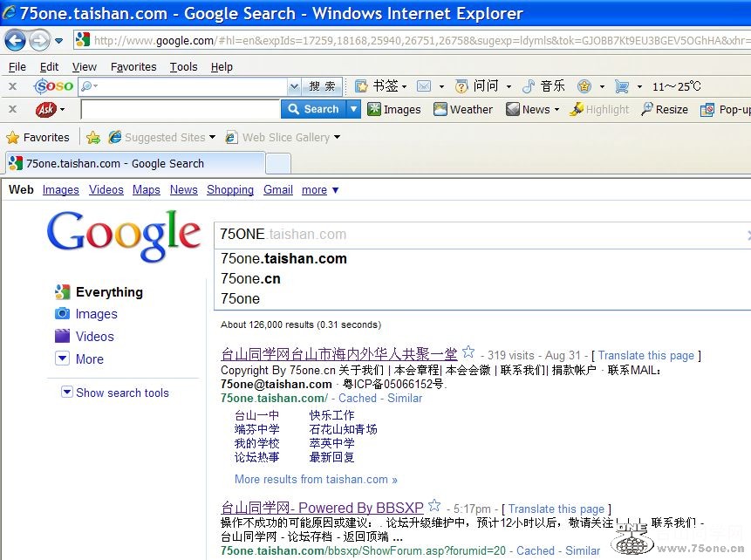
Task: Click the Soso music (音乐) icon
Action: (x=529, y=86)
